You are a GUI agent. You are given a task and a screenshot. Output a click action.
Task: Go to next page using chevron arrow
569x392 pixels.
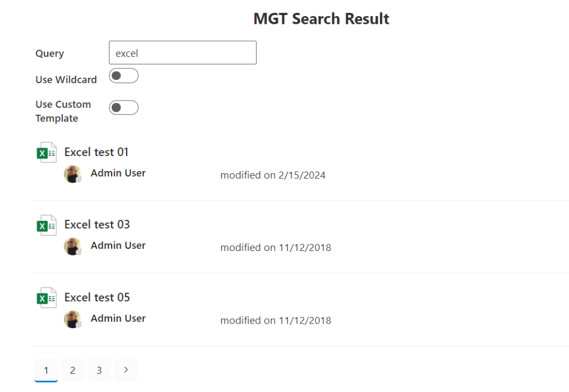(126, 370)
